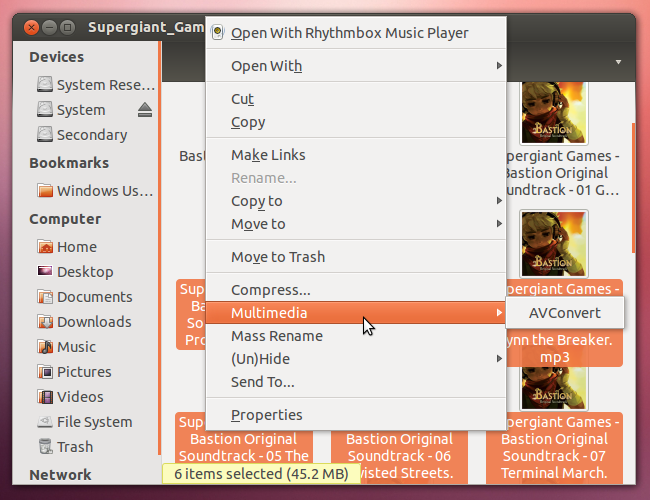
Task: Select file label 'Soundtrack - 01 G...'
Action: [563, 190]
